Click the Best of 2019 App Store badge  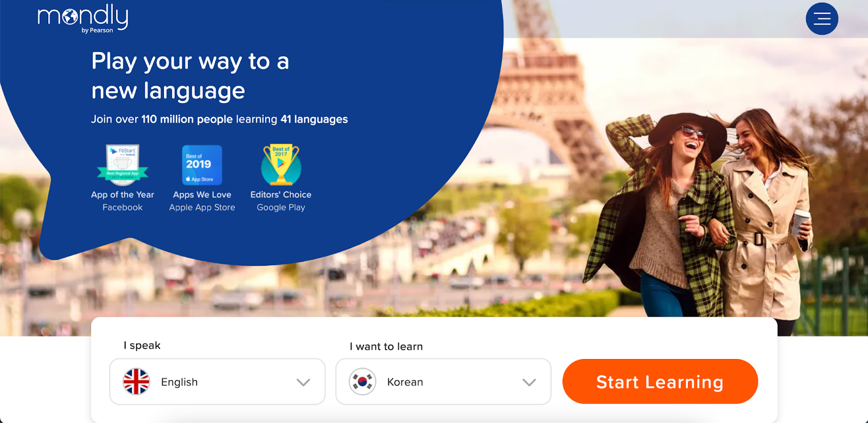tap(202, 165)
